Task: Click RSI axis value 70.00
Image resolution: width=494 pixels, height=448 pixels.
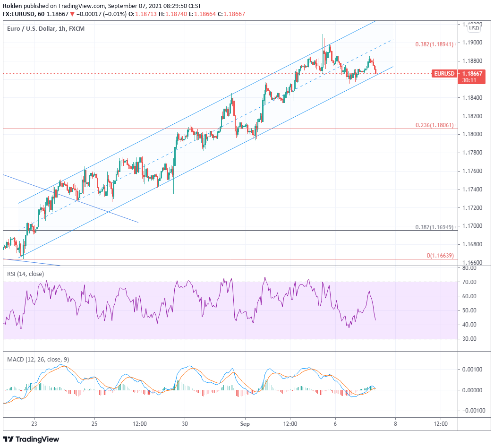Action: pyautogui.click(x=469, y=282)
